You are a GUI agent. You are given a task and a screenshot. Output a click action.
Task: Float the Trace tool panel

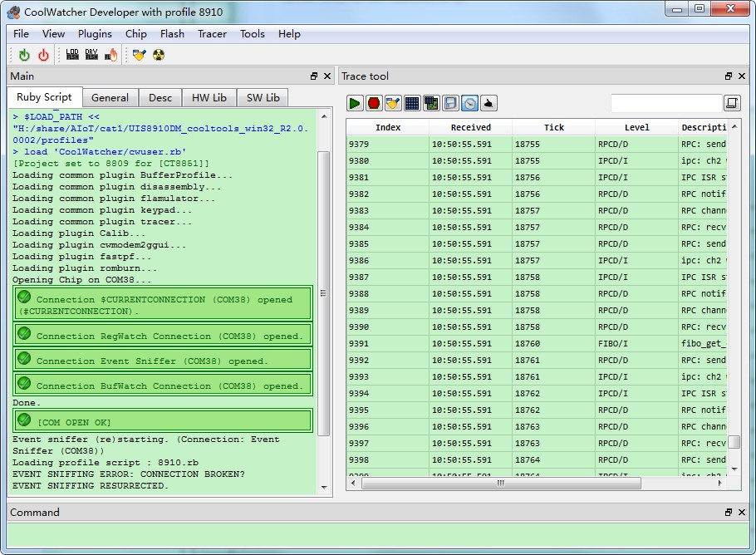(x=728, y=76)
